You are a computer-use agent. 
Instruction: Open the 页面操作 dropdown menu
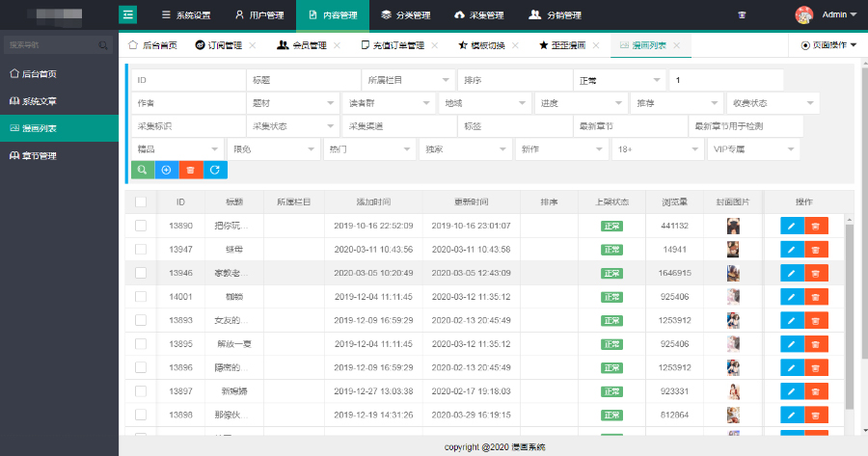828,45
